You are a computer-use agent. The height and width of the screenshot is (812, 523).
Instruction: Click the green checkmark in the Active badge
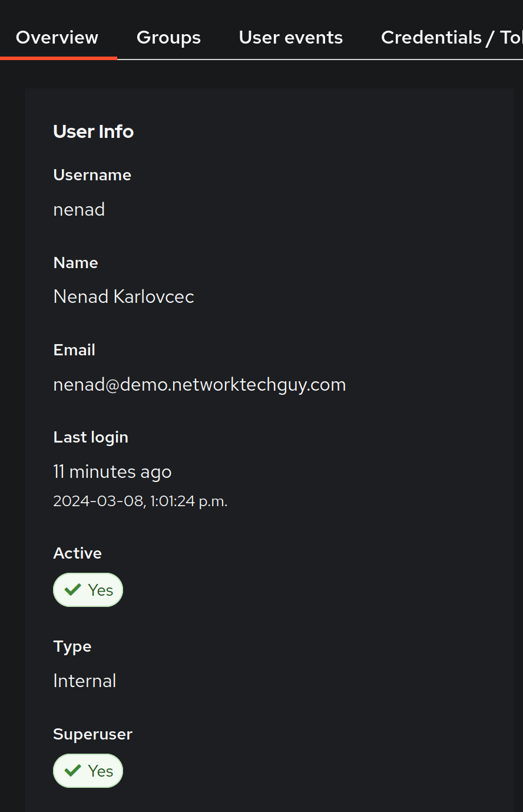click(x=73, y=590)
